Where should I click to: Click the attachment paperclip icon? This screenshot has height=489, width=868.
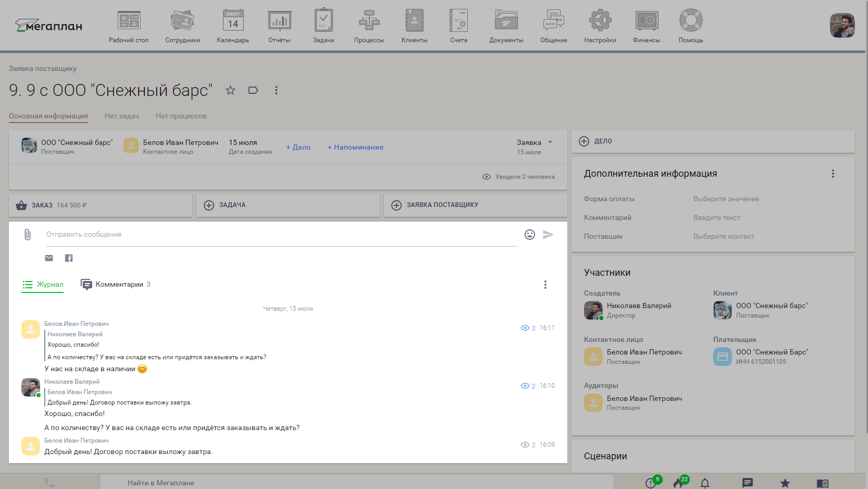[x=28, y=235]
